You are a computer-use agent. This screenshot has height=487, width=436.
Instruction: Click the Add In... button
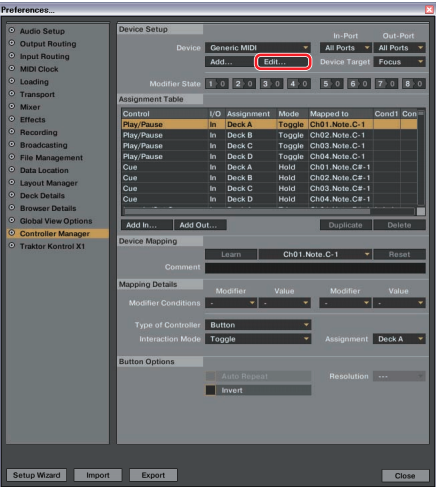tap(147, 225)
